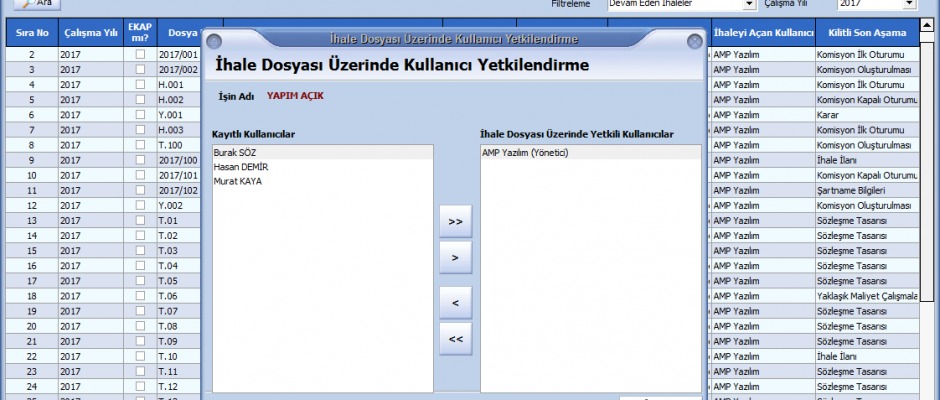Remove selected user with the < button
Screen dimensions: 940x400
click(x=456, y=302)
